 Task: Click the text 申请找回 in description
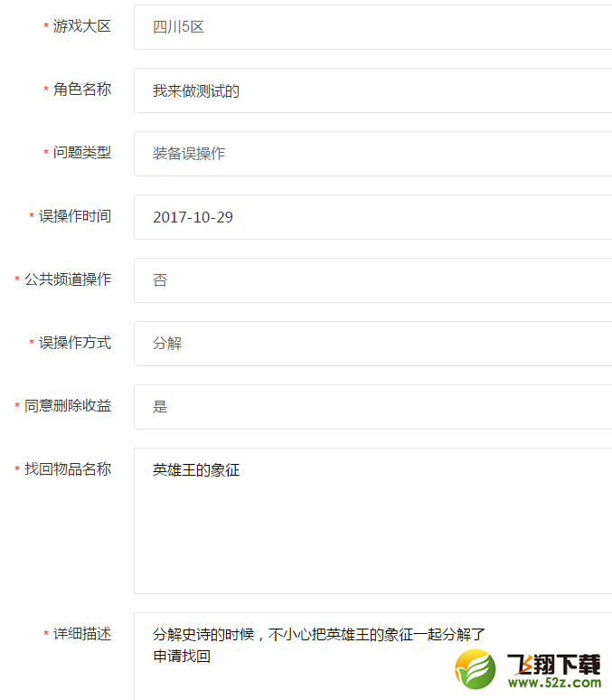[182, 657]
